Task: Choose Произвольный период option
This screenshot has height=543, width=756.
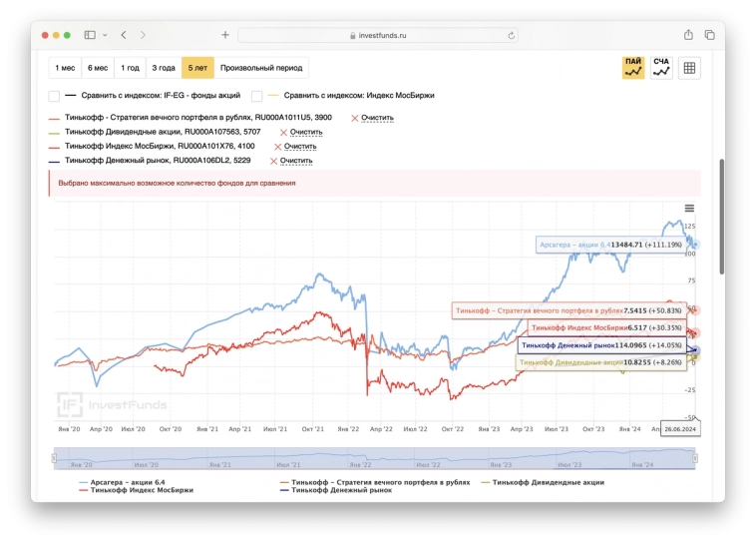Action: point(261,68)
